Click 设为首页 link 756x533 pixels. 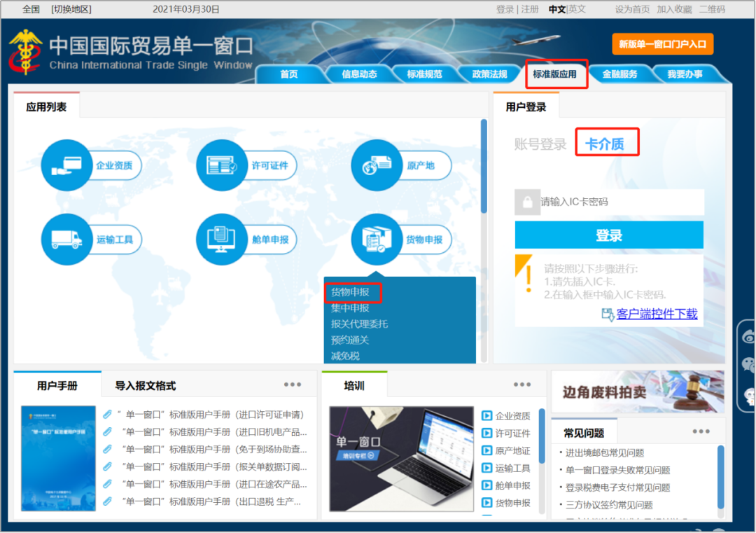tap(632, 9)
